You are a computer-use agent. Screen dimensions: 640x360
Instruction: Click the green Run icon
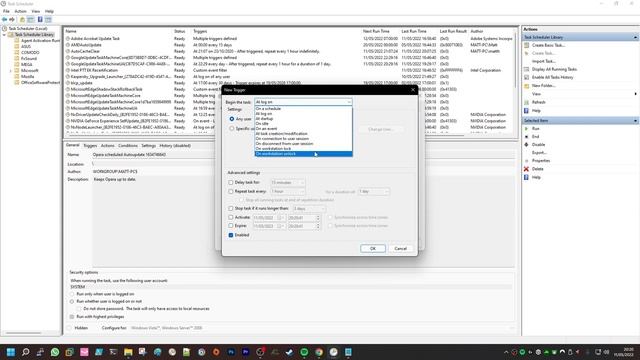(x=527, y=129)
